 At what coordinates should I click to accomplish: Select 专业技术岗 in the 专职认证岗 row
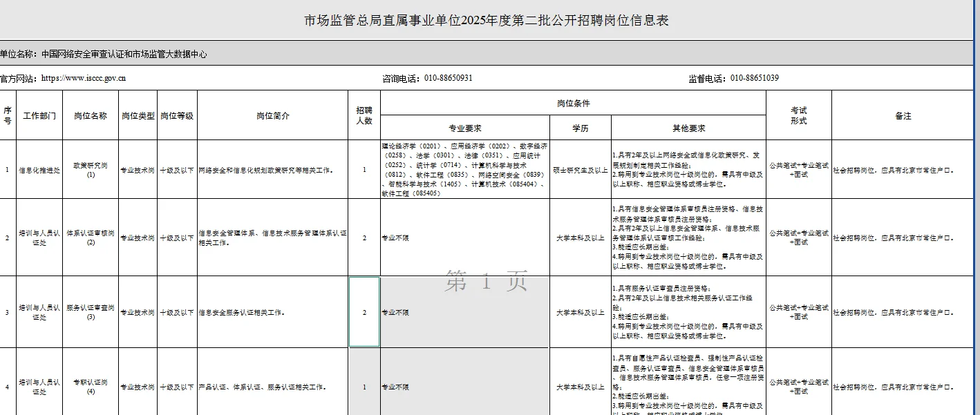click(138, 382)
